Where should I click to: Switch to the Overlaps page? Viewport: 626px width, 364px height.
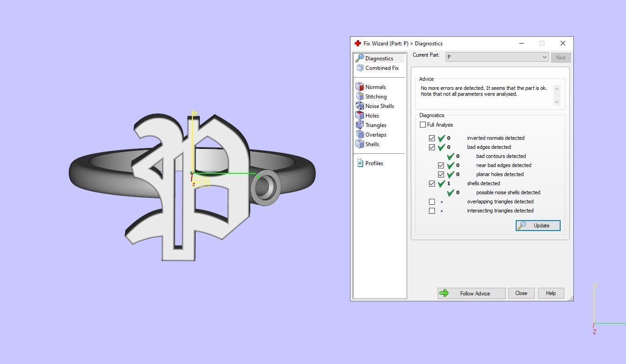point(371,134)
